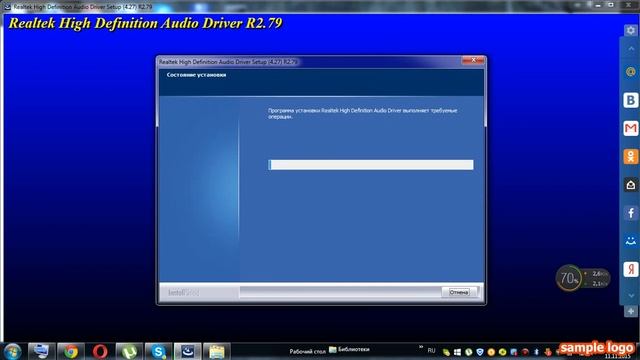Image resolution: width=640 pixels, height=360 pixels.
Task: Maximize the outer Realtek installer window
Action: click(611, 5)
